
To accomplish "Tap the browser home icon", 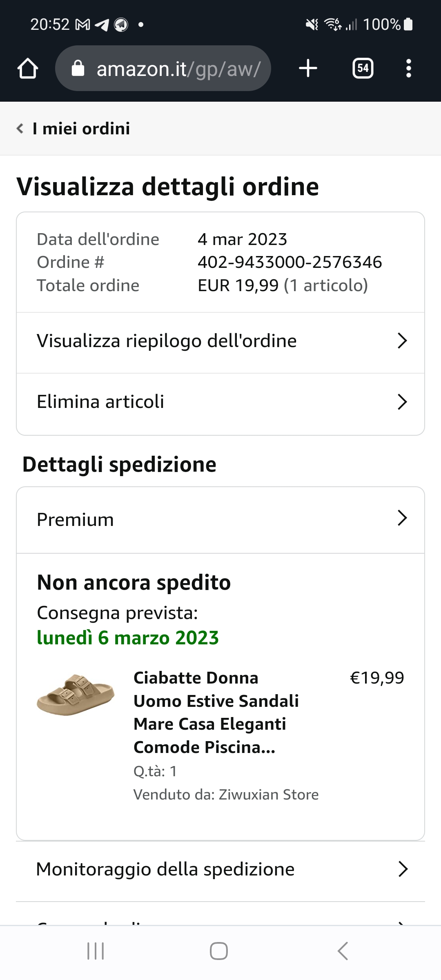I will point(28,68).
